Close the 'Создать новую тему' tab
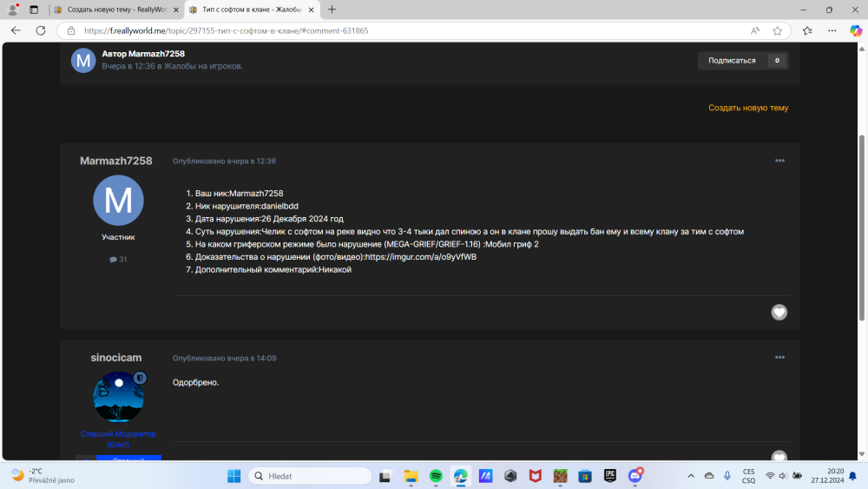 tap(176, 10)
